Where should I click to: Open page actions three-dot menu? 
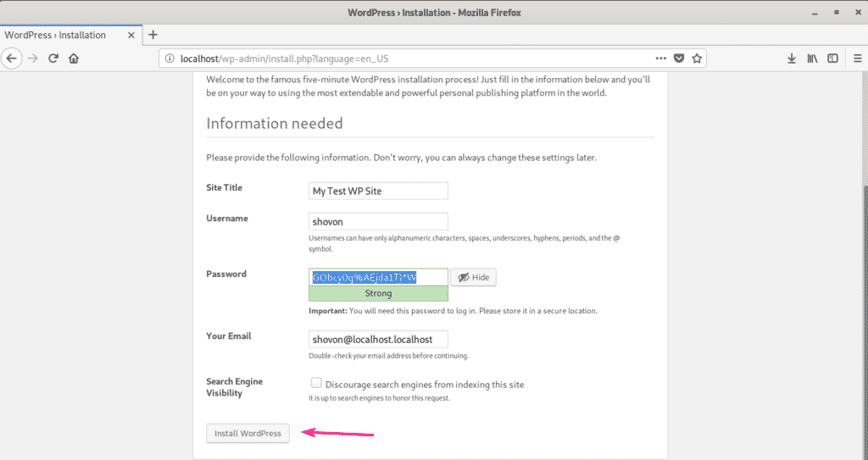pyautogui.click(x=660, y=58)
